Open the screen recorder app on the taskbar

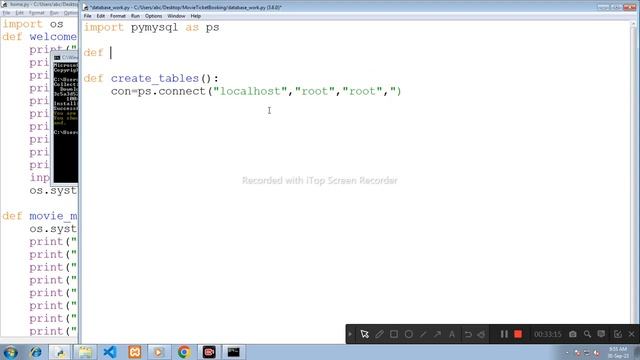[x=209, y=352]
